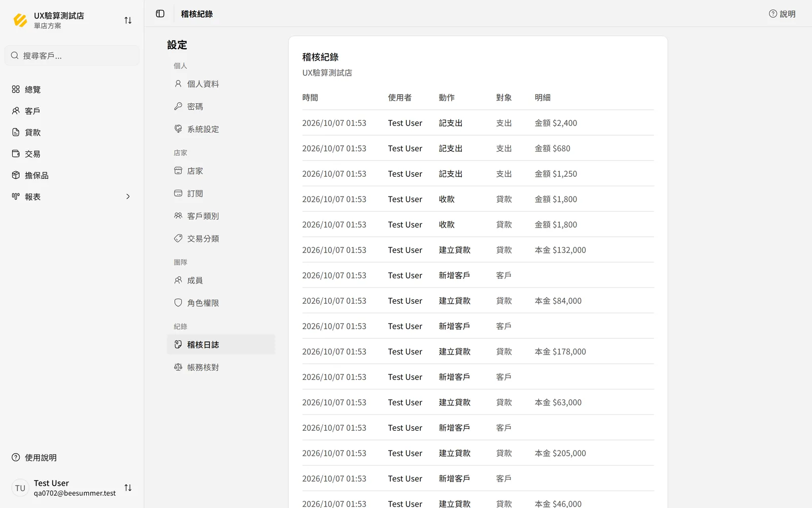Click the 金額 $680 cell
This screenshot has height=508, width=812.
[553, 148]
